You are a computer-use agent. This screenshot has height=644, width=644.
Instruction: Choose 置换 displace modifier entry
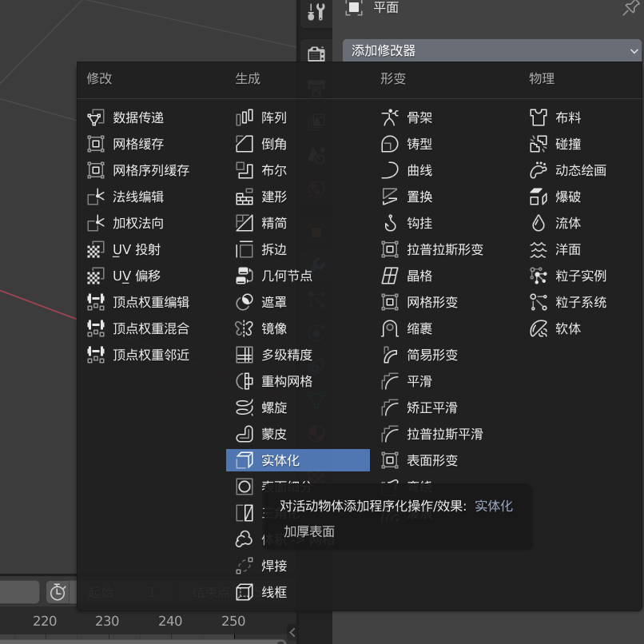point(446,197)
